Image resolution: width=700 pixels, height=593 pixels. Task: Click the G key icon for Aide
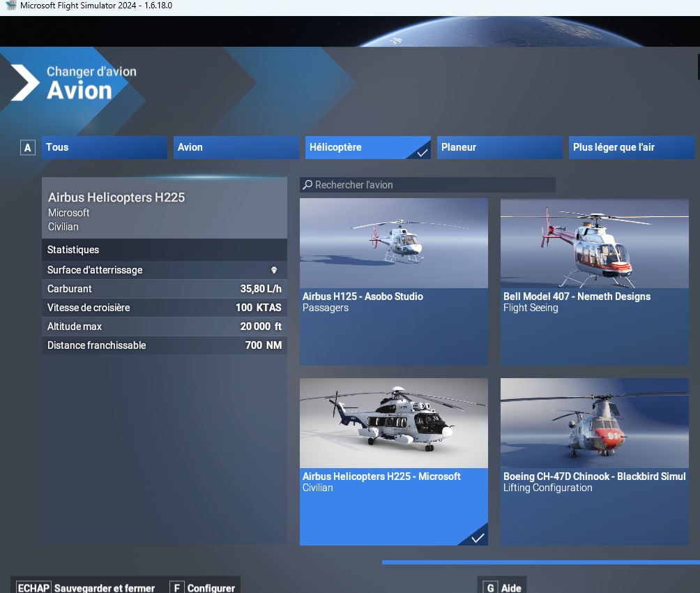(x=490, y=587)
